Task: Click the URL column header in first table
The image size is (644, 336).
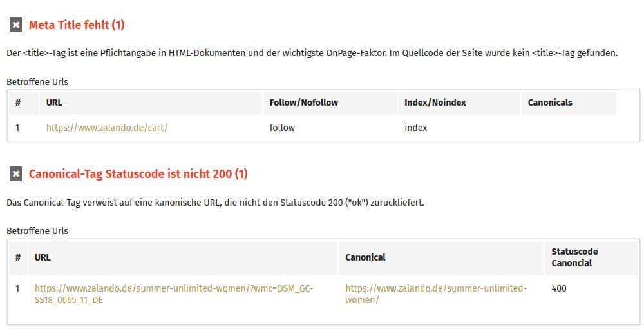Action: (54, 103)
